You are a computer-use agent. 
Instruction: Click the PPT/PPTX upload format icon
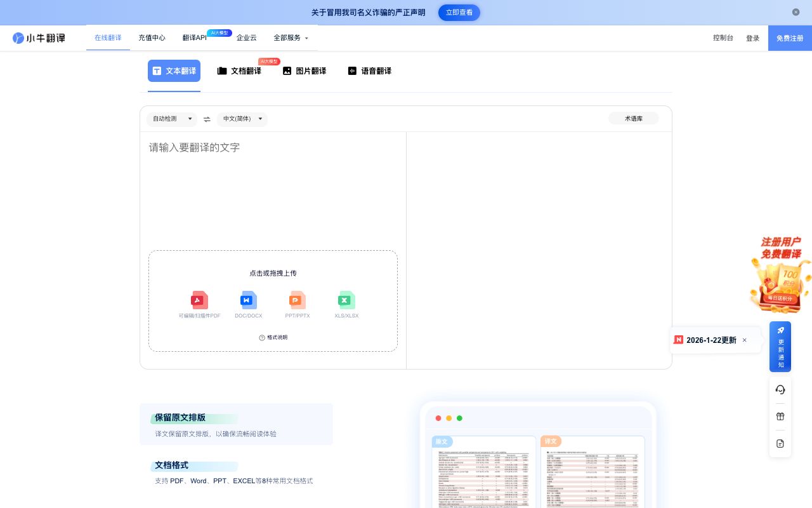click(297, 300)
